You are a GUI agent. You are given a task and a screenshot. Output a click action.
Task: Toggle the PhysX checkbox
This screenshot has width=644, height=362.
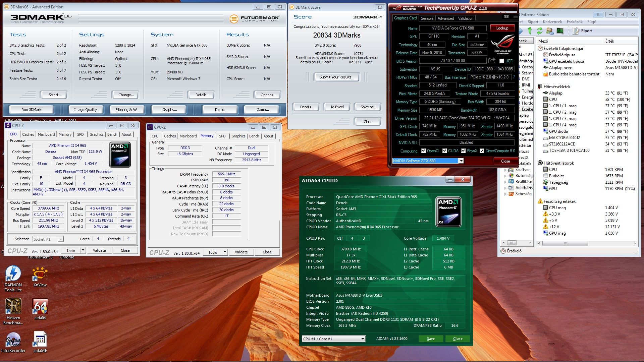click(463, 151)
